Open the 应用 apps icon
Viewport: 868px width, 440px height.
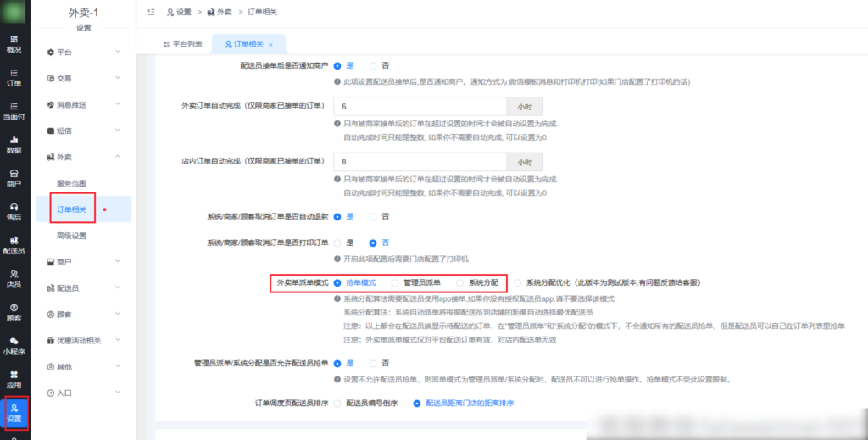tap(14, 375)
